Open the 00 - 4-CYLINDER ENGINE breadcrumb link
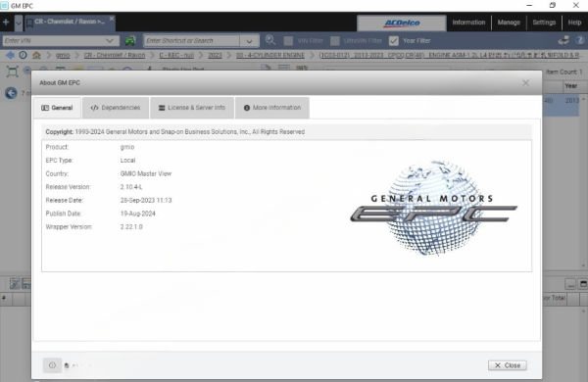Image resolution: width=588 pixels, height=382 pixels. tap(270, 55)
